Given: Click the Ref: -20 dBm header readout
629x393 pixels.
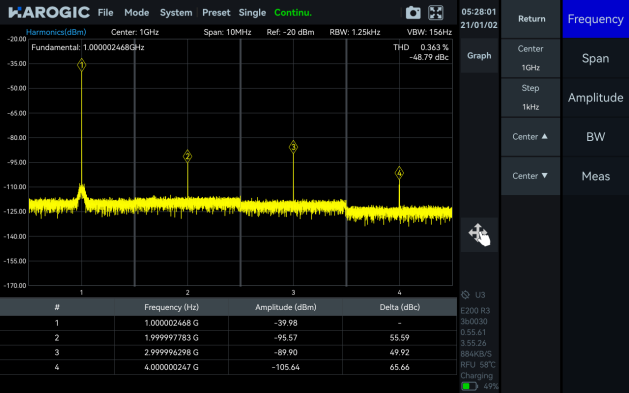Looking at the screenshot, I should pyautogui.click(x=290, y=32).
